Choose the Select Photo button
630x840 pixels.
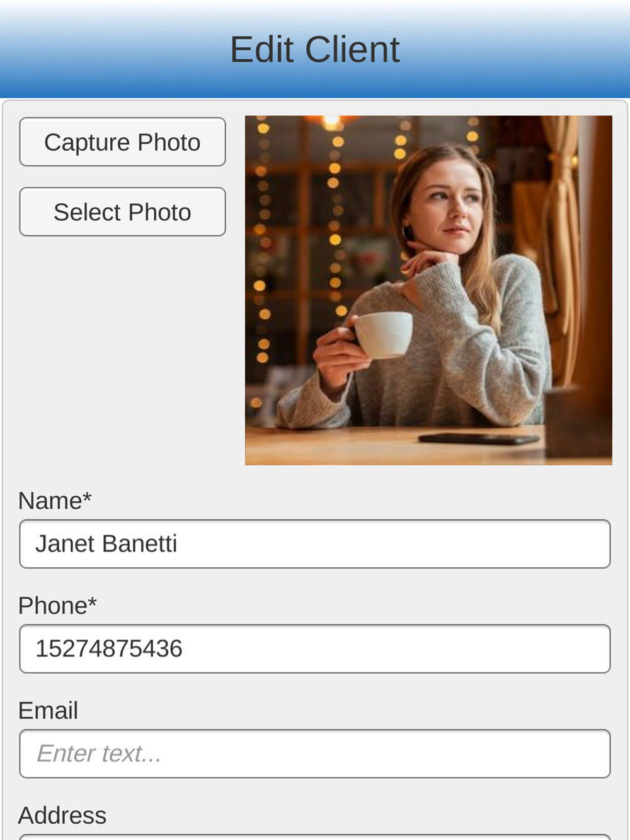[x=122, y=212]
